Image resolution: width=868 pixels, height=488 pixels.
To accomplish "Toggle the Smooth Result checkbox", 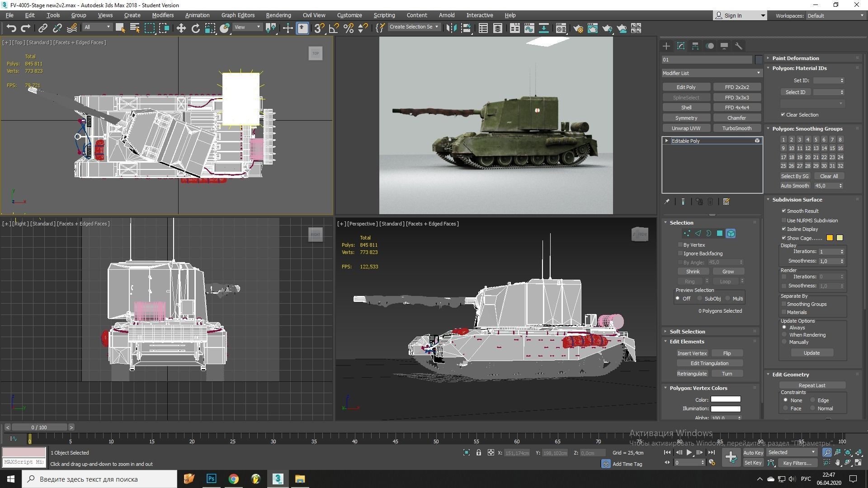I will pos(784,211).
